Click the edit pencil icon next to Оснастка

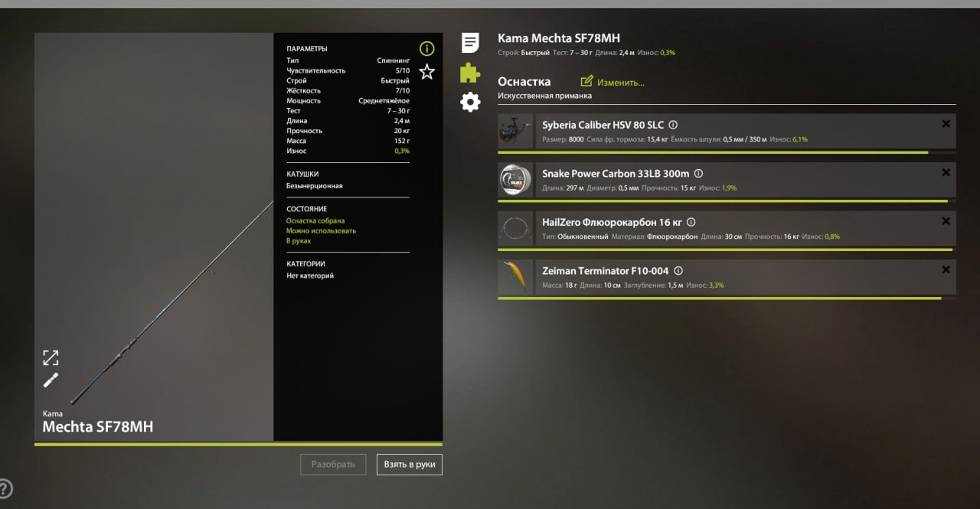click(x=587, y=81)
